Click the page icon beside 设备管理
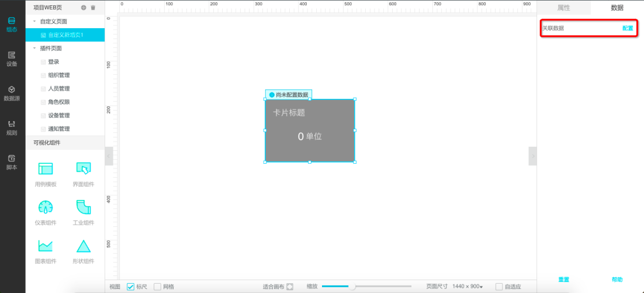The image size is (644, 293). (43, 115)
